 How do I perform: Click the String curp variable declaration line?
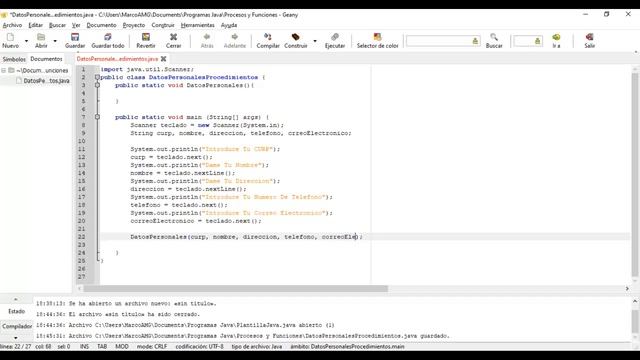(x=240, y=133)
